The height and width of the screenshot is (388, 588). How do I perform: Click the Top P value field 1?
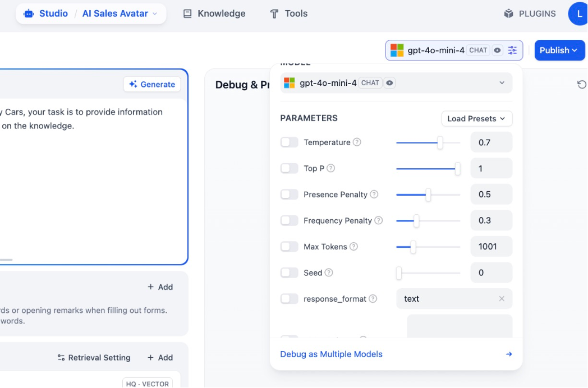tap(491, 168)
